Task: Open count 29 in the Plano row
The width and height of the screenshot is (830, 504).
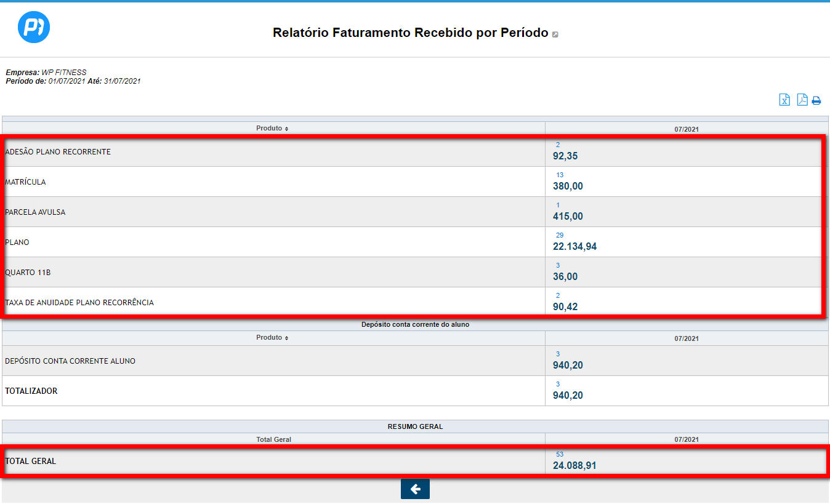Action: (560, 235)
